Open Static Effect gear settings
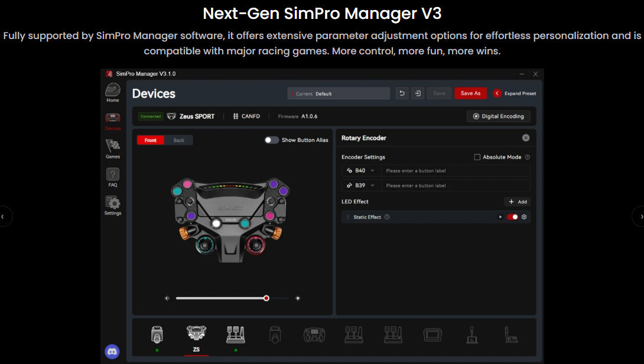This screenshot has height=364, width=644. [524, 217]
